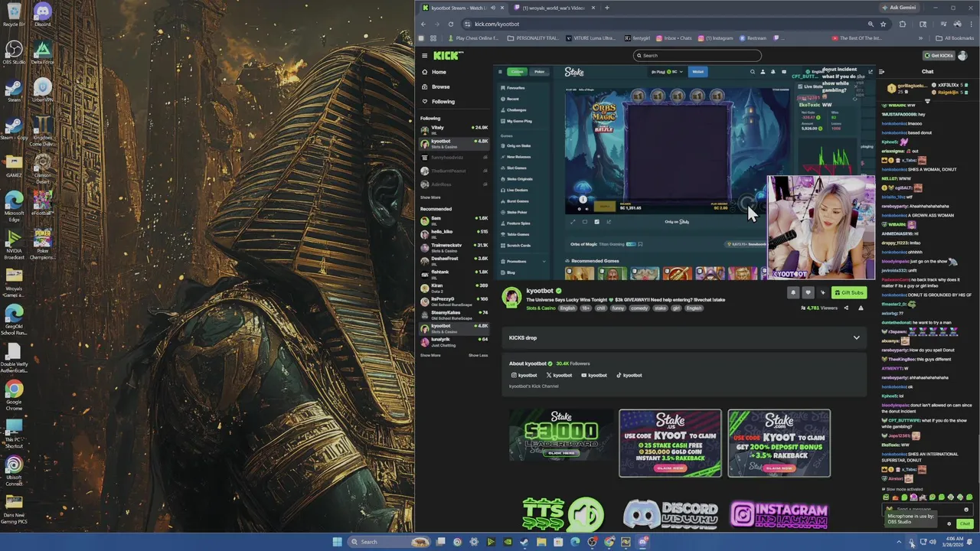Open kyootbot's X profile link
Screen dimensions: 980x551
click(x=560, y=375)
